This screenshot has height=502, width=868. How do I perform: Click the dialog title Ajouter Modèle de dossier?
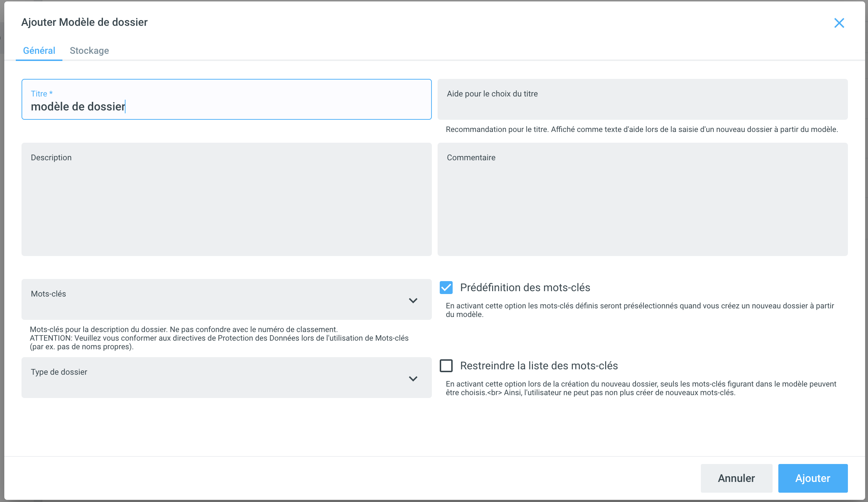click(84, 22)
